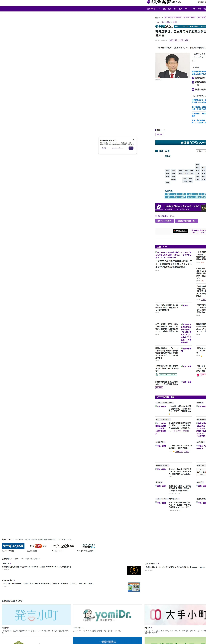
Task: Click the 維新 proportional party button
Action: click(x=190, y=194)
